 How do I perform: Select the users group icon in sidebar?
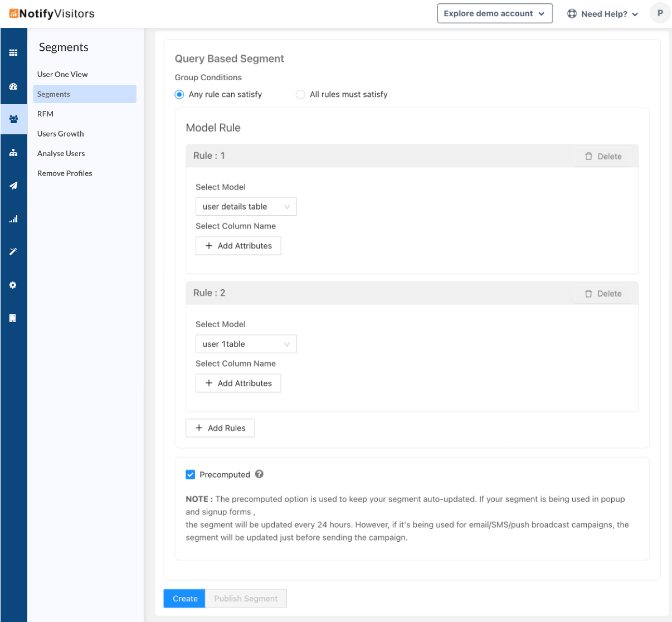(13, 119)
